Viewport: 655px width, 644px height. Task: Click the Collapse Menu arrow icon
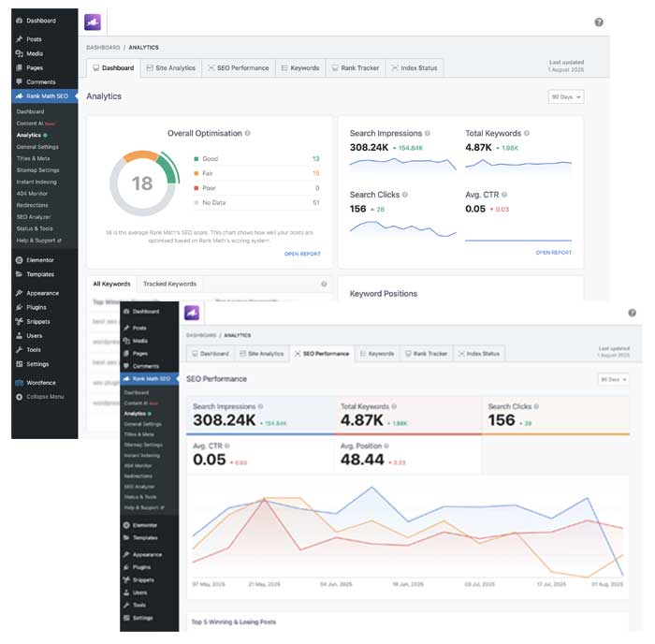click(x=20, y=397)
